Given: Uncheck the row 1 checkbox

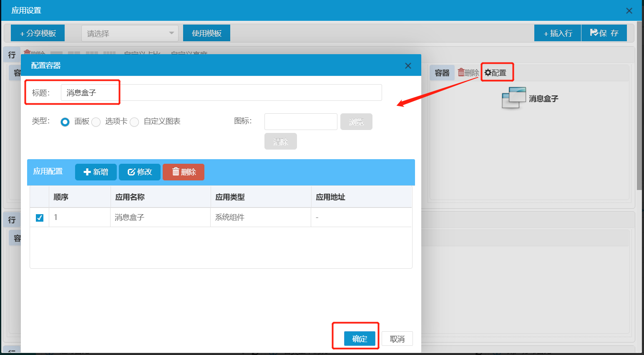Looking at the screenshot, I should tap(40, 217).
